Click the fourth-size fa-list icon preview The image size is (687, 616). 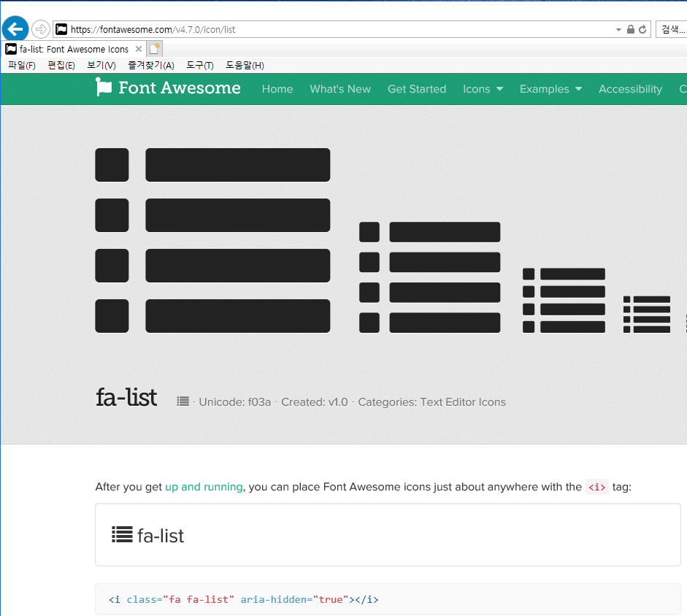(647, 315)
